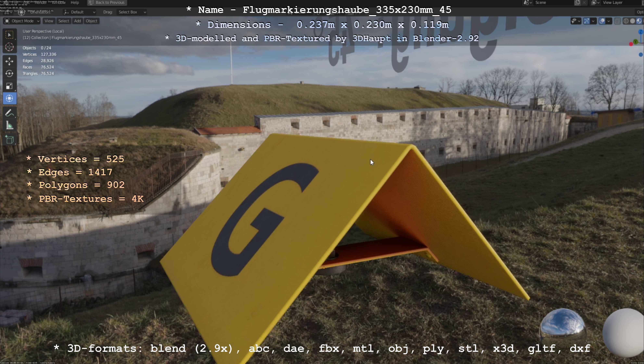Viewport: 644px width, 364px height.
Task: Open the Drag Select Box dropdown
Action: pyautogui.click(x=132, y=12)
